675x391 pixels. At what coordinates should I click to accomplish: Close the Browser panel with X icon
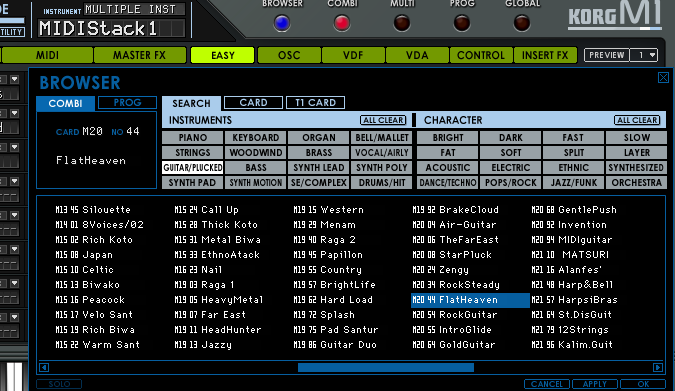pos(663,78)
